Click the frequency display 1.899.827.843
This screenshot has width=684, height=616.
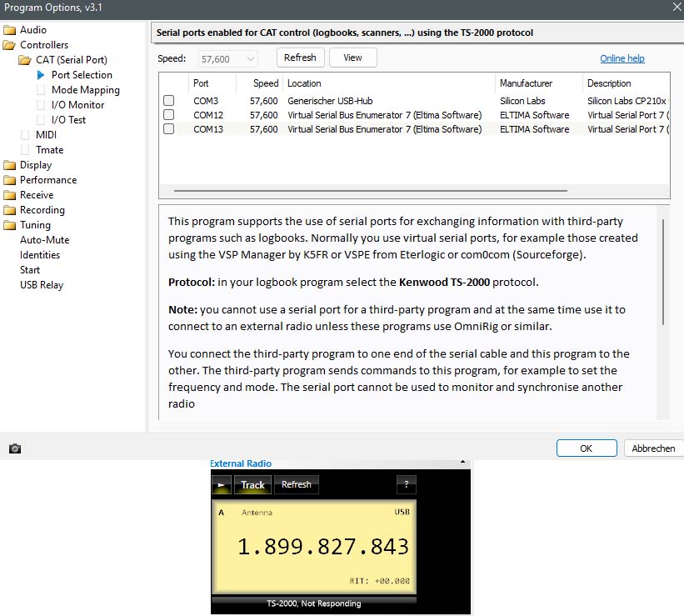tap(323, 547)
